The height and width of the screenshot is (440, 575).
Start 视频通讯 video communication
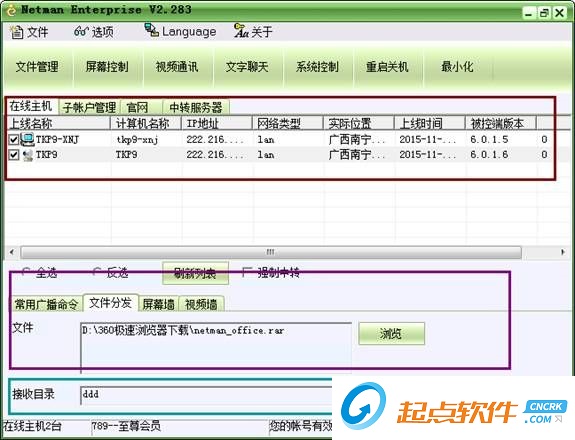177,67
